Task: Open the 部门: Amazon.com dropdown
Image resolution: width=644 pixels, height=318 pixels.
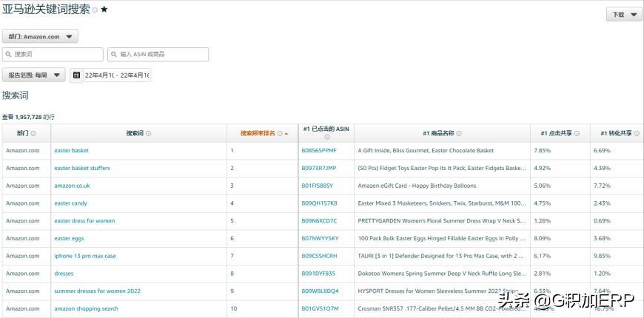Action: 40,36
